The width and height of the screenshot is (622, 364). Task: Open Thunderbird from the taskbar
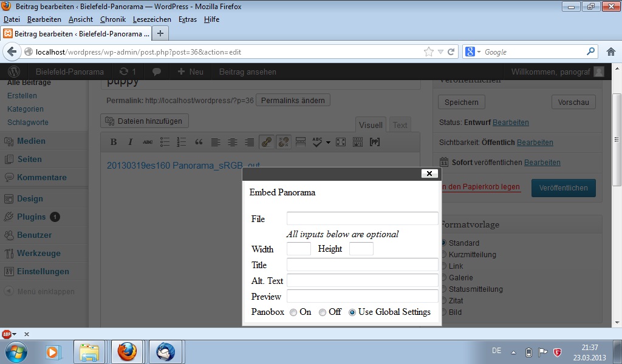165,352
